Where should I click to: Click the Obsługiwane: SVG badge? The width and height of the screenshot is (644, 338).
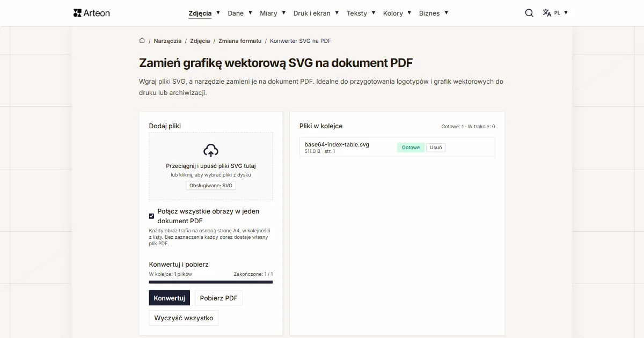tap(211, 185)
